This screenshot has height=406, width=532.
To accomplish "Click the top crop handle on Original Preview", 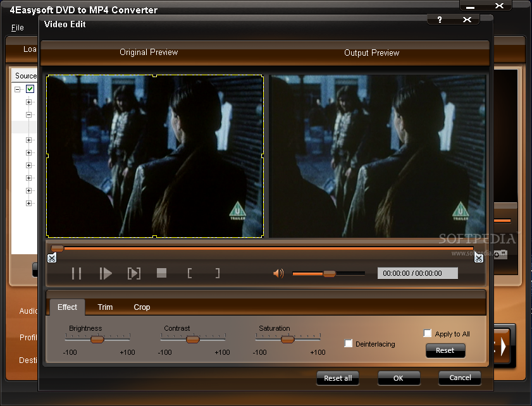I will pos(155,76).
